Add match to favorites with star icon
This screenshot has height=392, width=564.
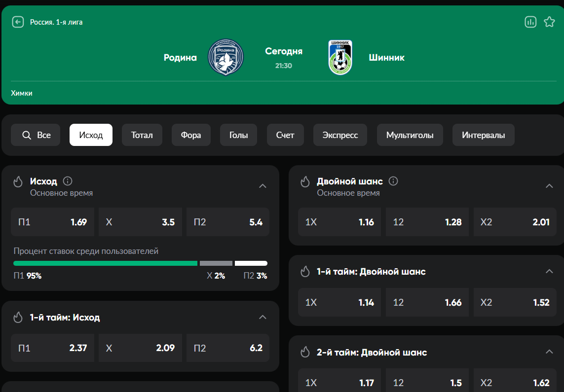click(549, 22)
